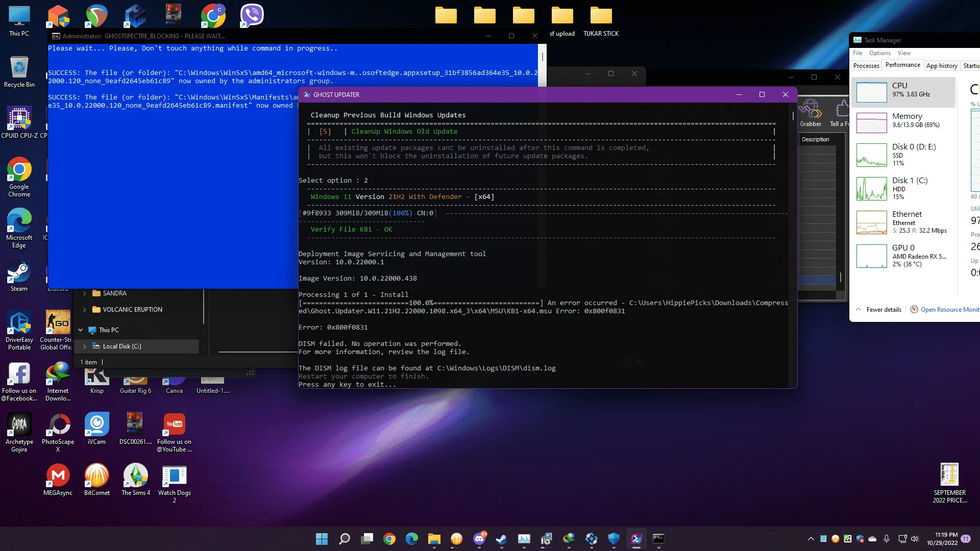Open the View menu in Task Manager
This screenshot has height=551, width=980.
point(904,53)
